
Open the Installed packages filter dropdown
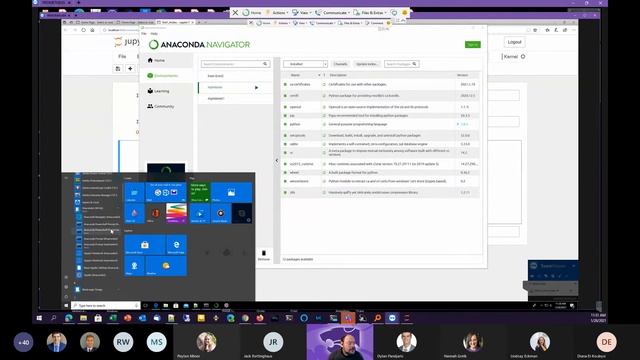click(x=305, y=64)
